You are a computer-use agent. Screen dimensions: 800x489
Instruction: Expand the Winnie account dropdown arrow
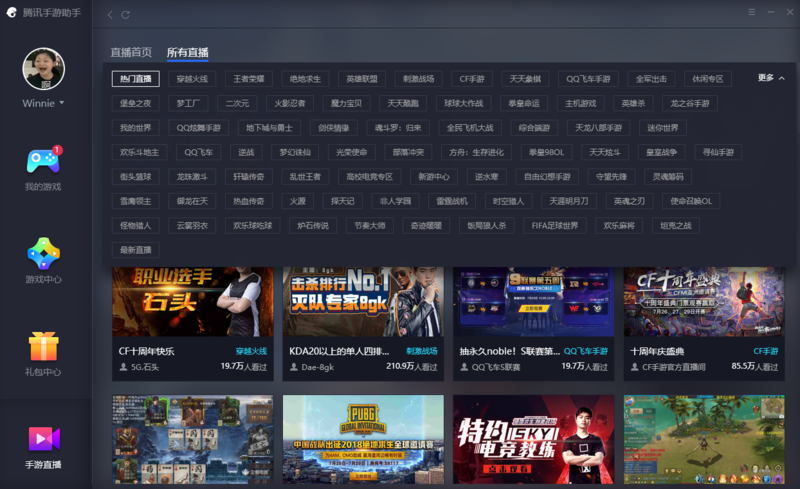(62, 103)
